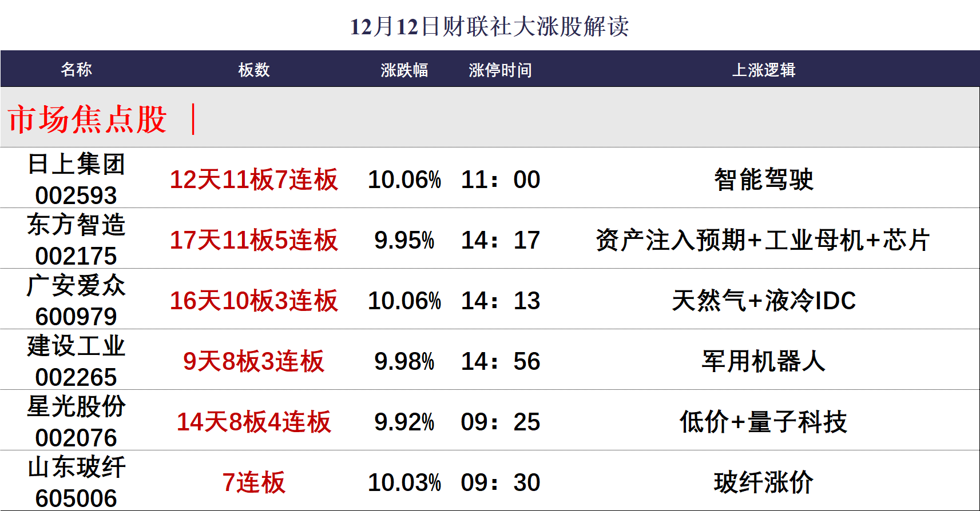Image resolution: width=980 pixels, height=511 pixels.
Task: Click the 板数 column header
Action: point(253,70)
